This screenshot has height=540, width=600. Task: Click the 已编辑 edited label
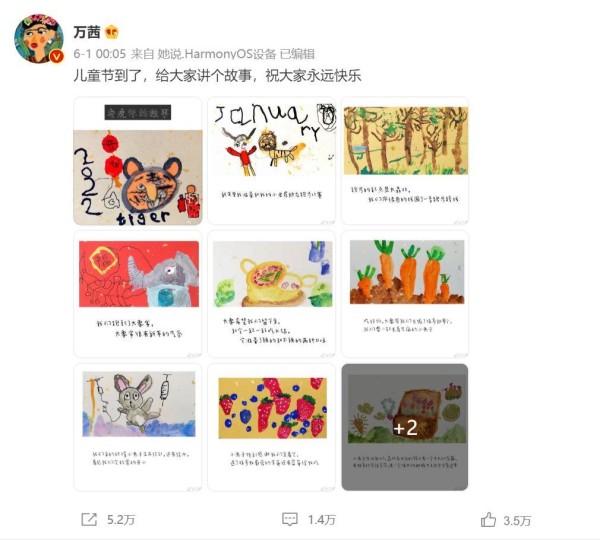tap(297, 54)
